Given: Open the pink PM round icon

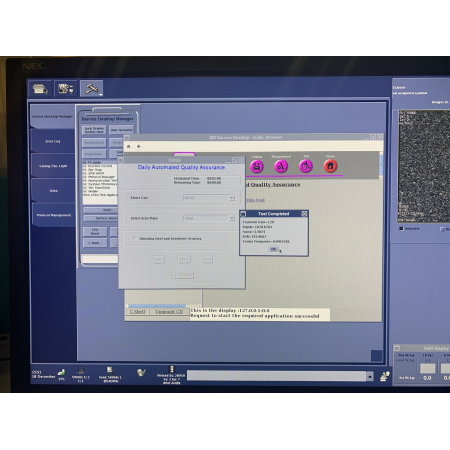Looking at the screenshot, I should [x=305, y=166].
